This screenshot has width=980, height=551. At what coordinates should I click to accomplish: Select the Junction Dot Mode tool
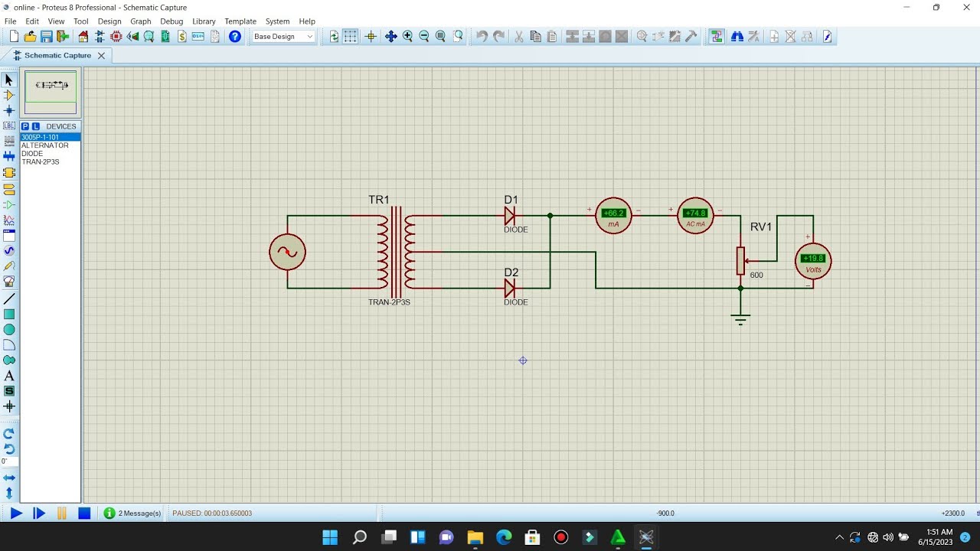pyautogui.click(x=9, y=110)
